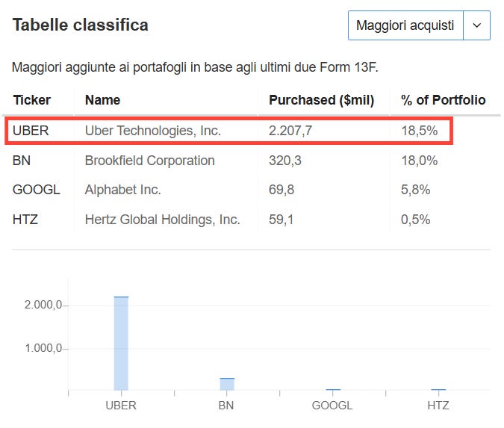Sort by the Name column header
Viewport: 504px width, 428px height.
(x=102, y=100)
